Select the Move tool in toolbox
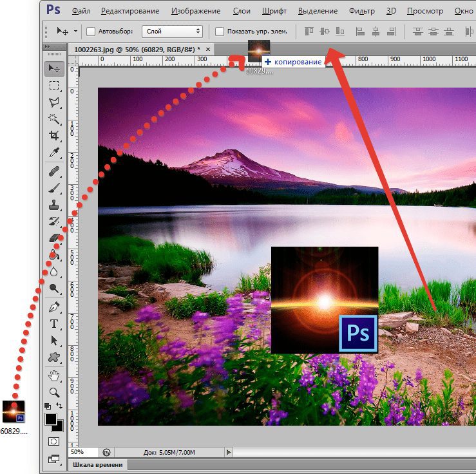 tap(54, 69)
